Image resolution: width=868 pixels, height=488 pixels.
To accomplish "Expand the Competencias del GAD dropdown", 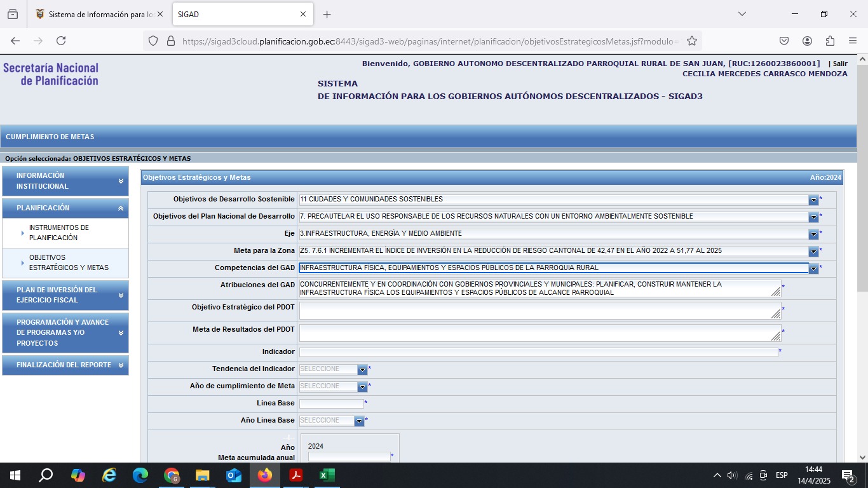I will tap(813, 268).
